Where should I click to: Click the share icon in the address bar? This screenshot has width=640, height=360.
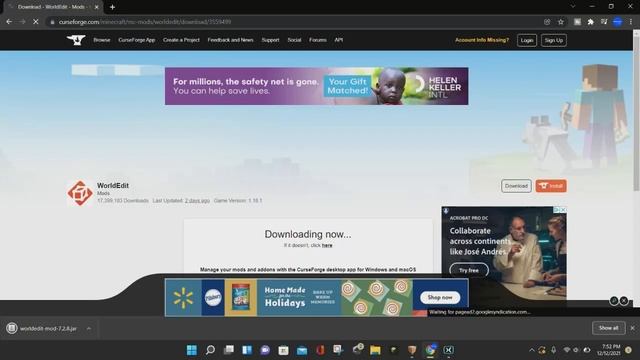pos(547,22)
